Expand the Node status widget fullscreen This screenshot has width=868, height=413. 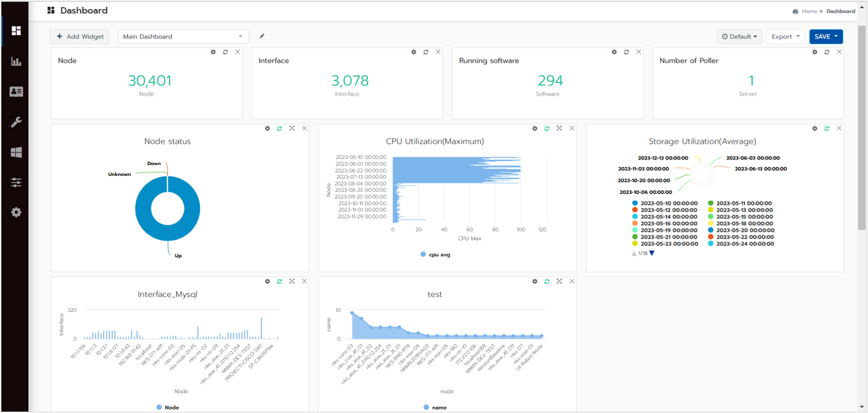[x=292, y=129]
